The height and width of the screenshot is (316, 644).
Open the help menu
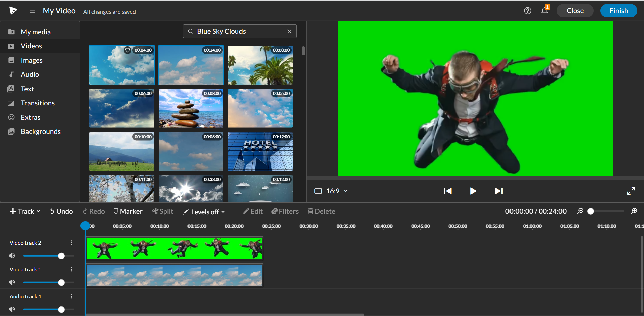(x=528, y=11)
